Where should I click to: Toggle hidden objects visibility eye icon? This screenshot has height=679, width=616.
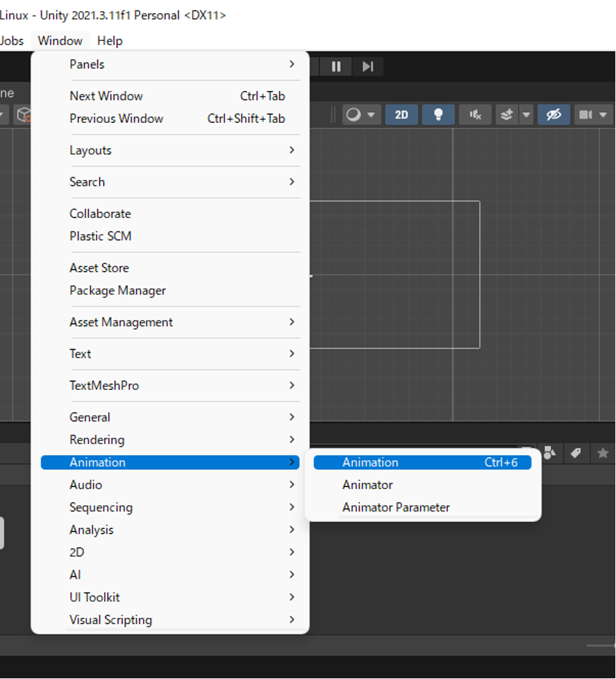tap(553, 115)
